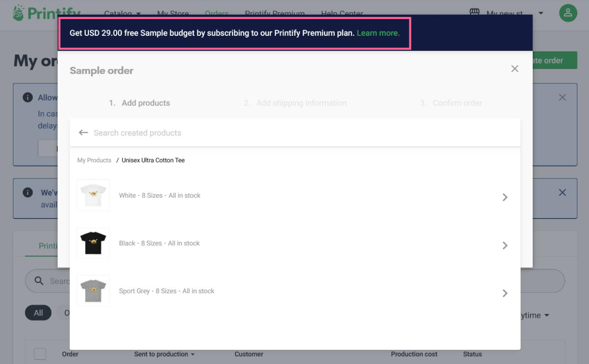Click the info icon on the We've notice
The height and width of the screenshot is (364, 589).
27,192
